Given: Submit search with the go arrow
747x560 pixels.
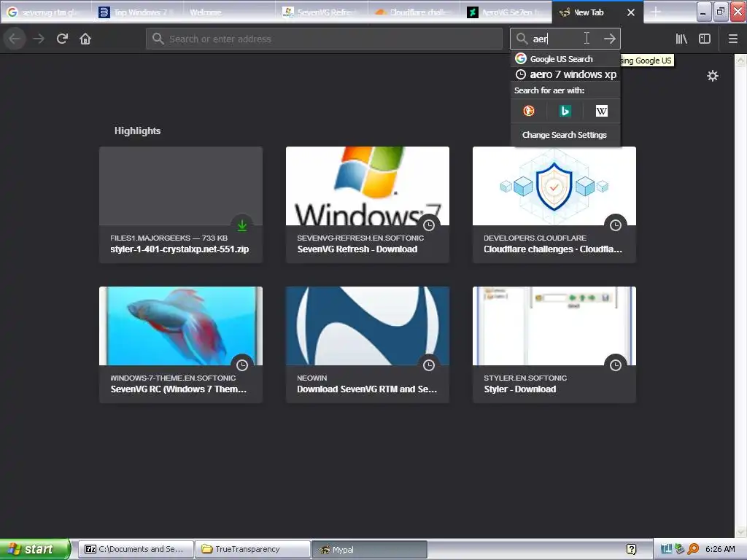Looking at the screenshot, I should 610,39.
